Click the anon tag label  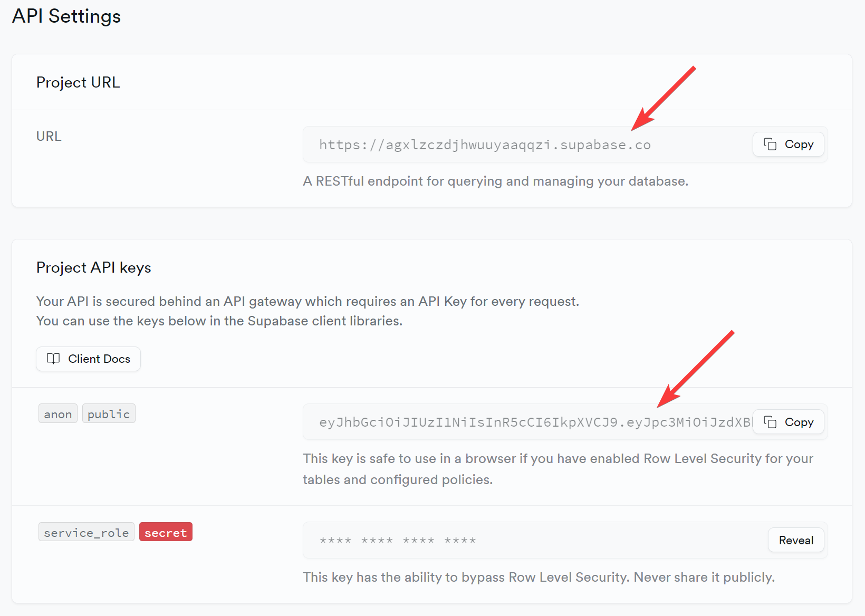point(58,414)
